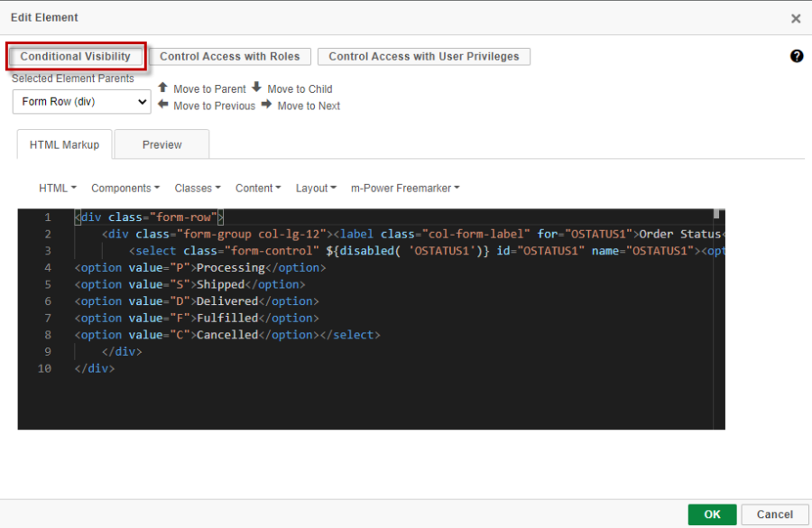Confirm changes with the OK button
Screen dimensions: 812x528
(x=712, y=514)
